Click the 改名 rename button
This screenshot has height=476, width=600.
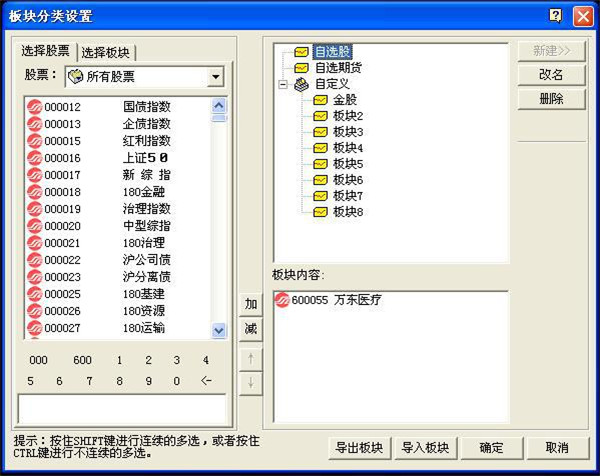point(551,75)
